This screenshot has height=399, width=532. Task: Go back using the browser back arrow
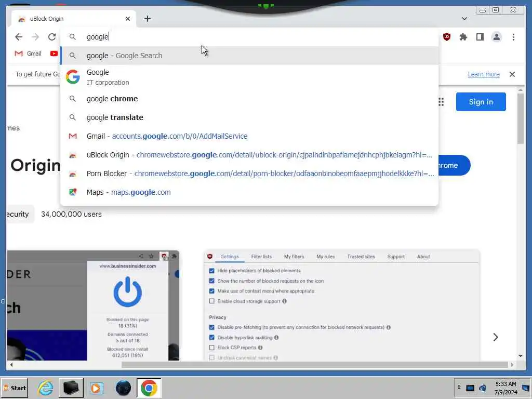click(x=19, y=37)
